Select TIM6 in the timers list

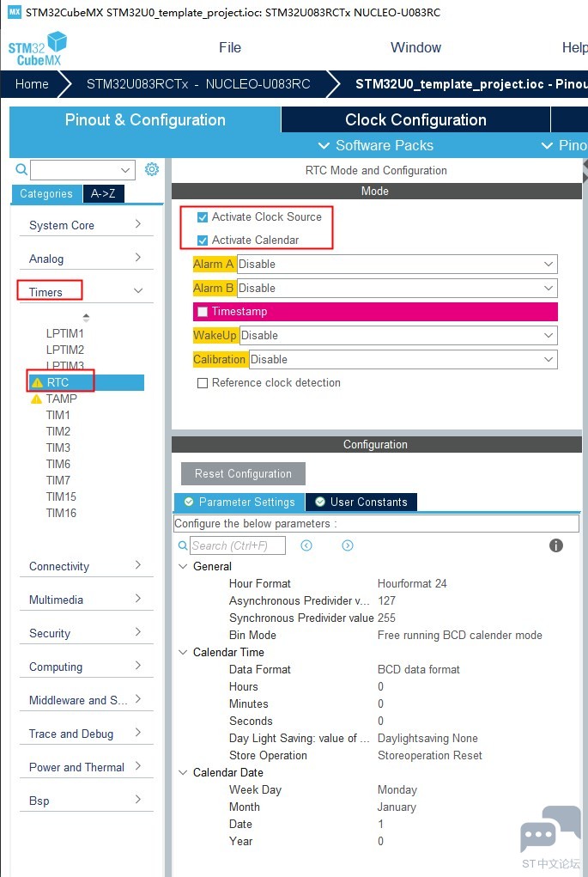click(x=58, y=464)
